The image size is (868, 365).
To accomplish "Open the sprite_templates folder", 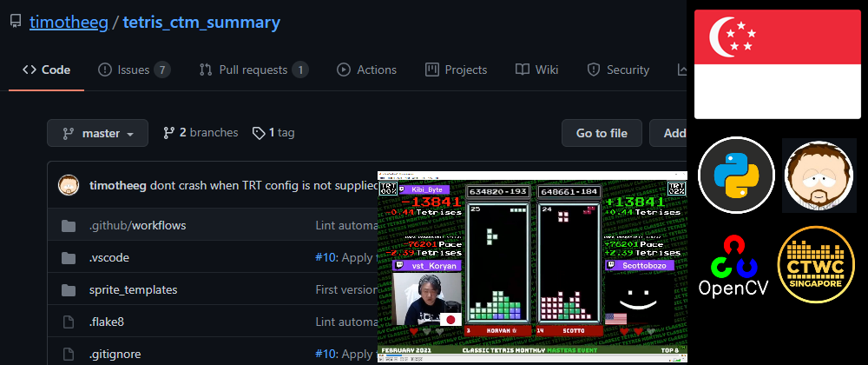I will point(133,289).
